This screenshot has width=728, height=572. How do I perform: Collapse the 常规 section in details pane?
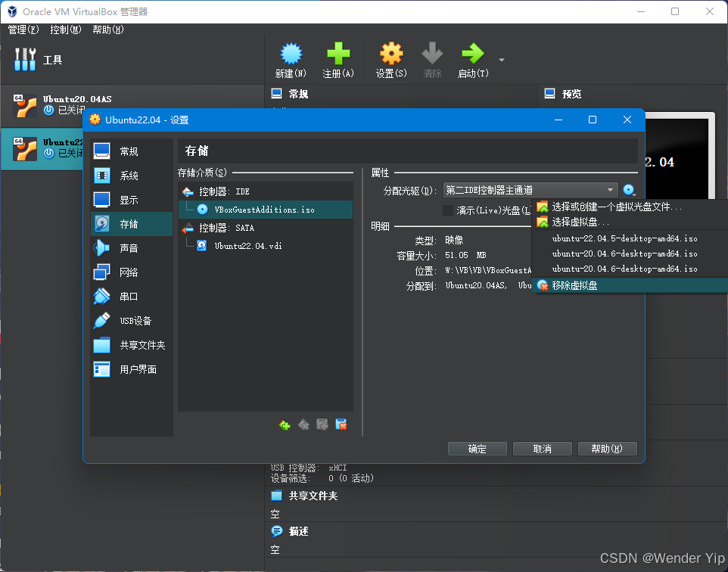point(298,94)
